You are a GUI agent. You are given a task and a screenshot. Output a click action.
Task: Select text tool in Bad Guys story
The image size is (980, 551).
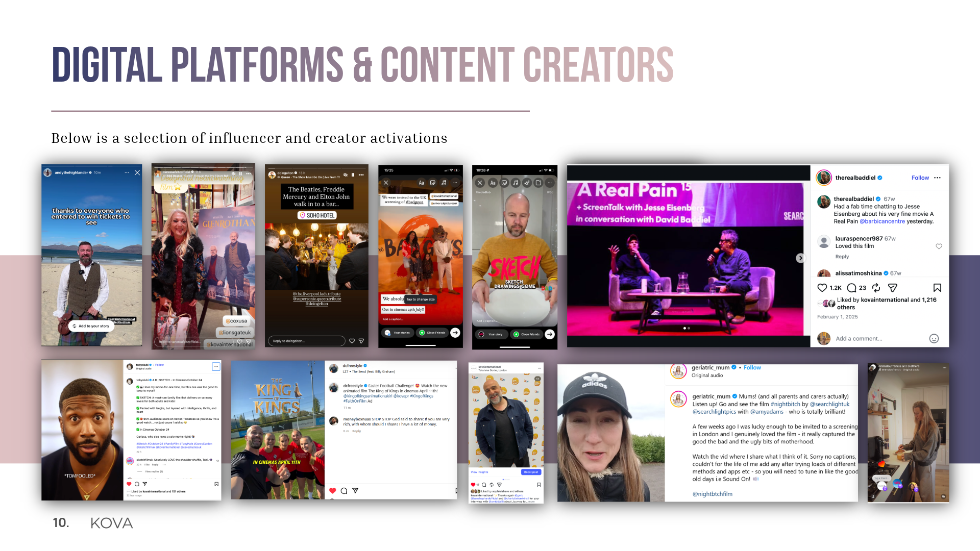point(421,183)
